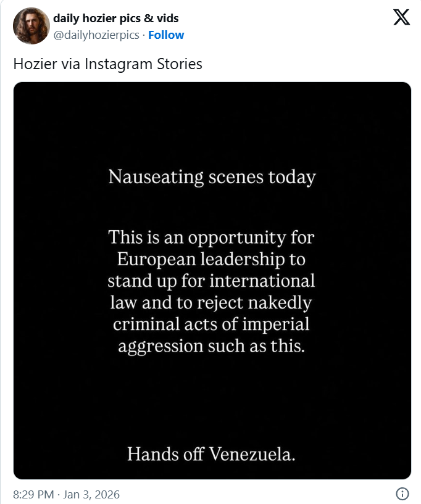Open the 'daily hozier pics & vids' name
Viewport: 421px width, 504px height.
pyautogui.click(x=116, y=19)
